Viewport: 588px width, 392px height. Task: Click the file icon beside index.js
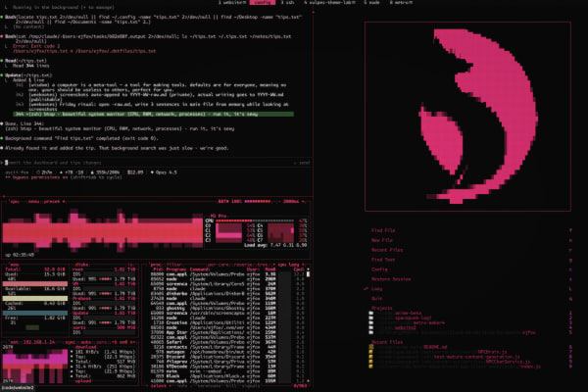click(370, 367)
